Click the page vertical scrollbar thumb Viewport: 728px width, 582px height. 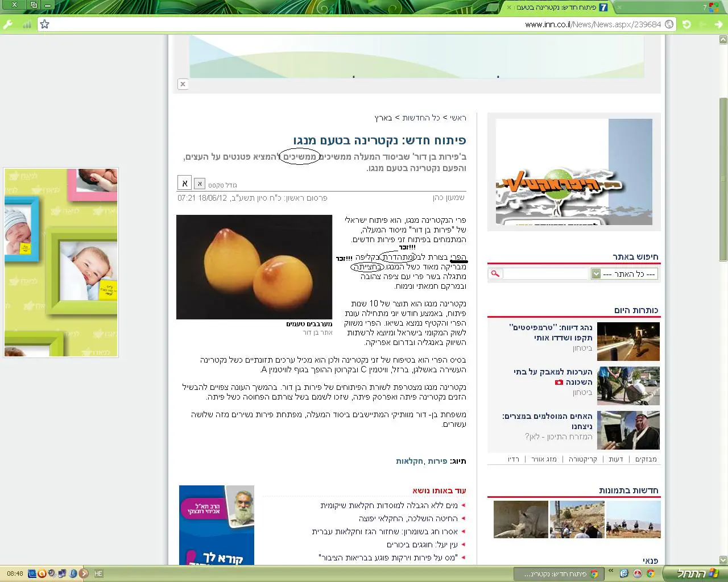coord(723,179)
